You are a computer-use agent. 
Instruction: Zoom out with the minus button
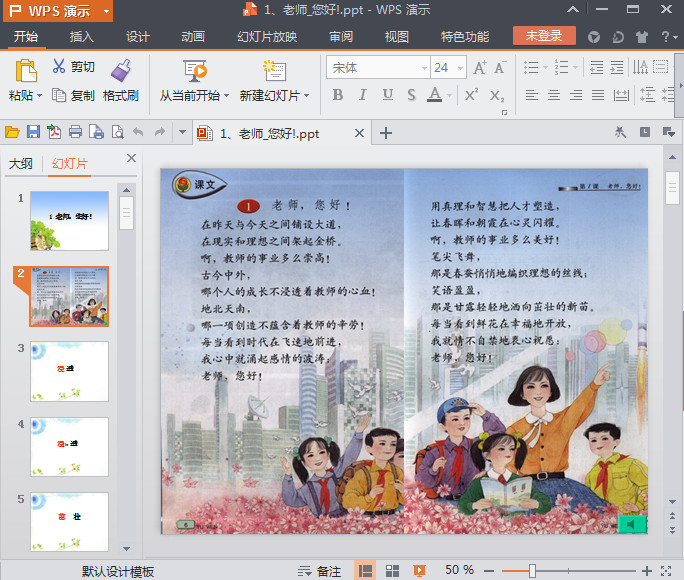(489, 571)
